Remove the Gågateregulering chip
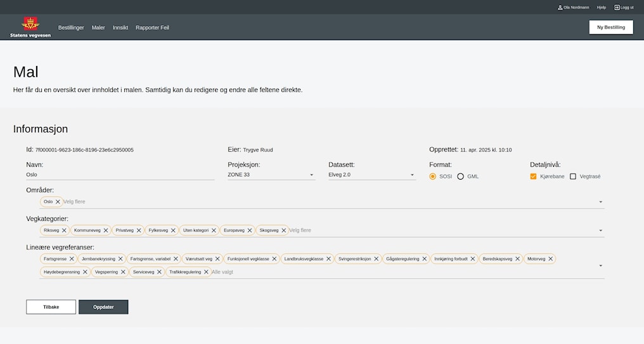Screen dimensions: 644x344 pos(425,259)
